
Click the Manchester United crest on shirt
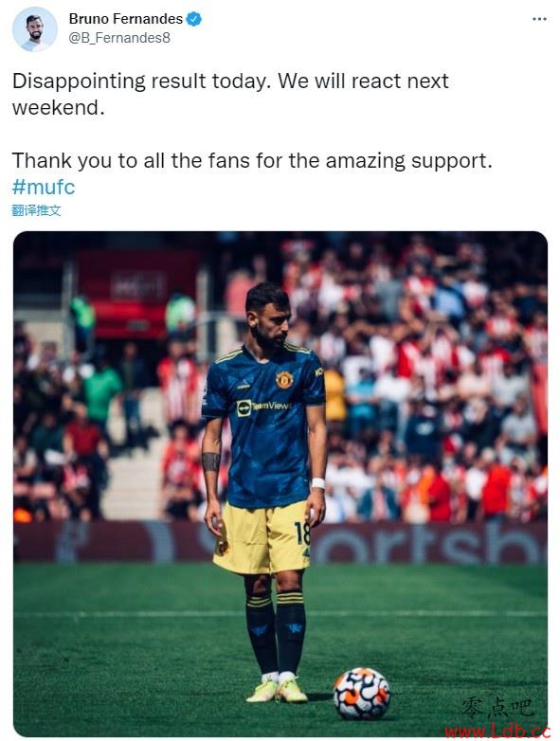(x=284, y=379)
